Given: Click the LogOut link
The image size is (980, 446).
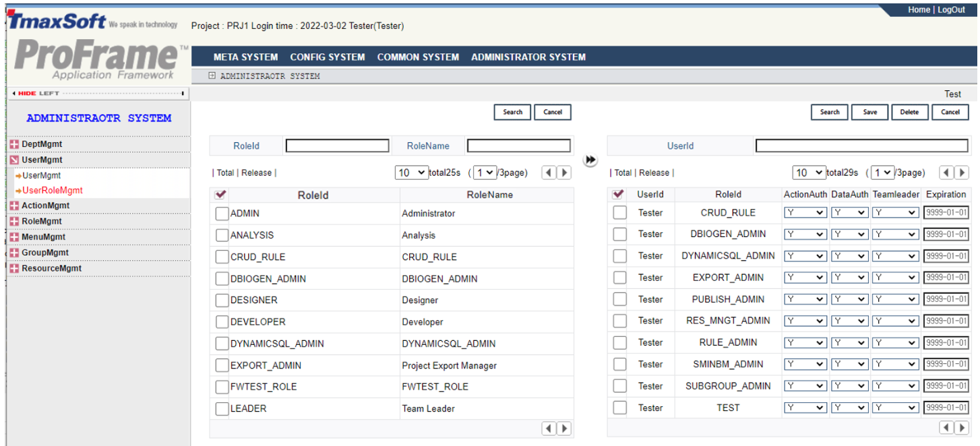Looking at the screenshot, I should click(951, 10).
